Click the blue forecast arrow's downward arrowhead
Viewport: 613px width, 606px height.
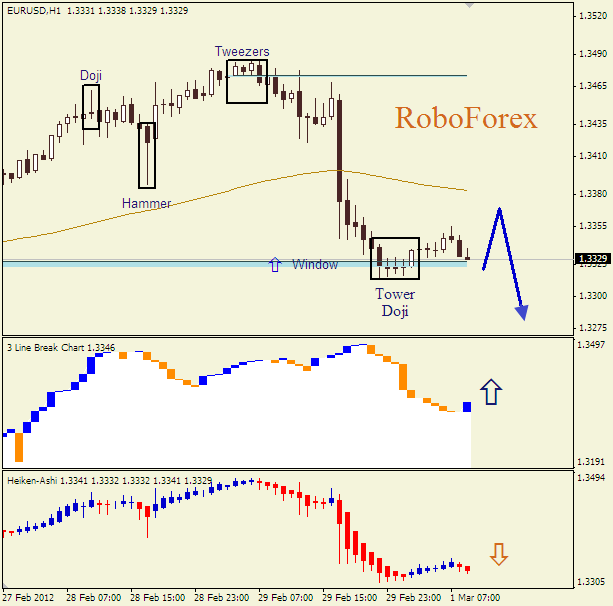tap(522, 312)
